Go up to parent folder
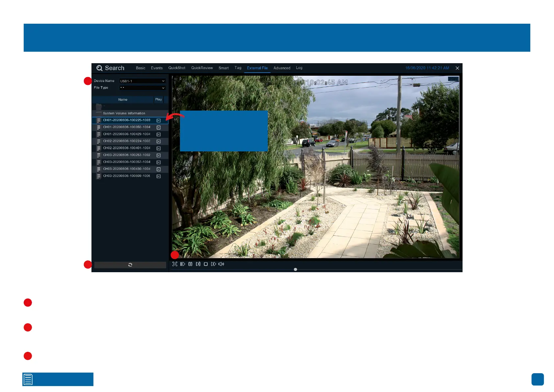This screenshot has width=554, height=392. [99, 106]
